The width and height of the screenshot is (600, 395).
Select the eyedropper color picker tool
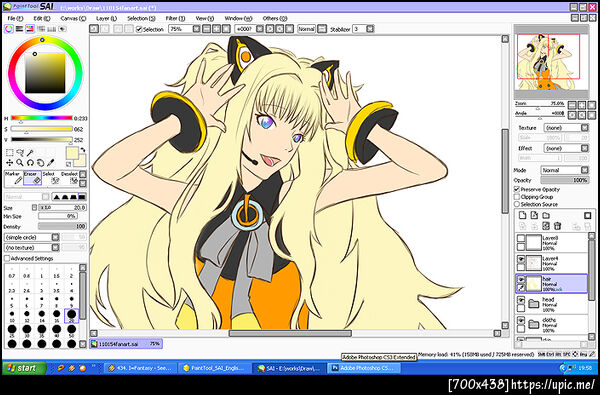(x=50, y=163)
